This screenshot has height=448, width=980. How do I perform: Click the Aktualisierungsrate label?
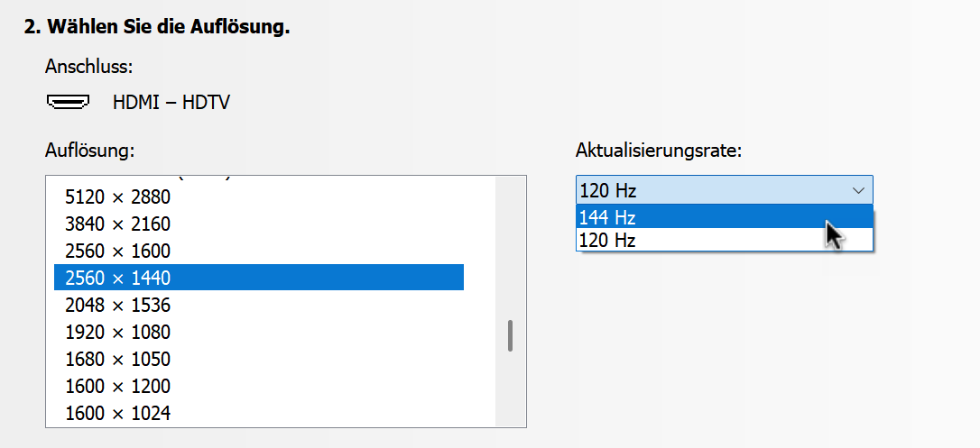659,151
